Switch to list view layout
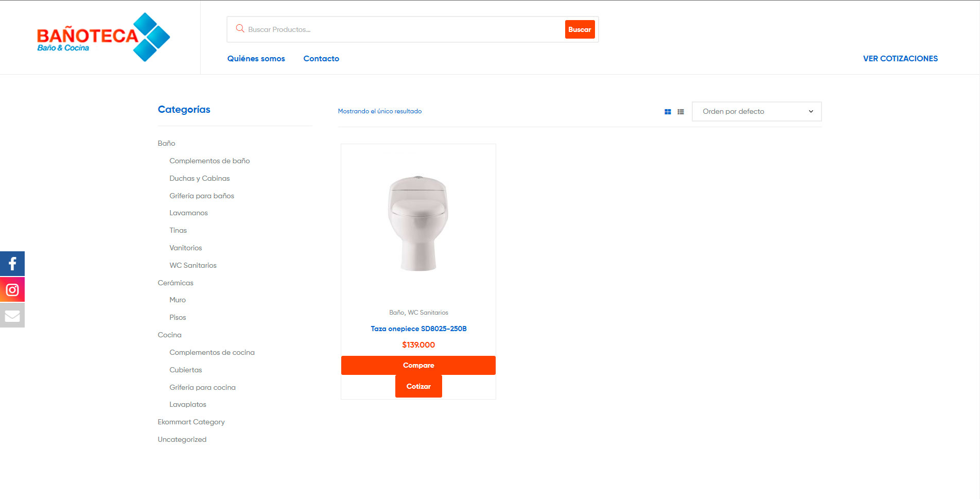980x499 pixels. [680, 112]
